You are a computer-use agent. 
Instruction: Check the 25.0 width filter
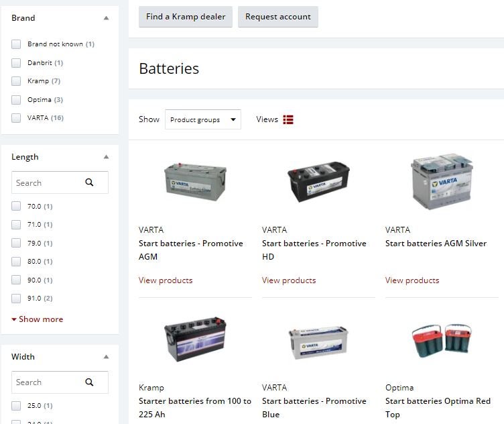click(x=16, y=406)
